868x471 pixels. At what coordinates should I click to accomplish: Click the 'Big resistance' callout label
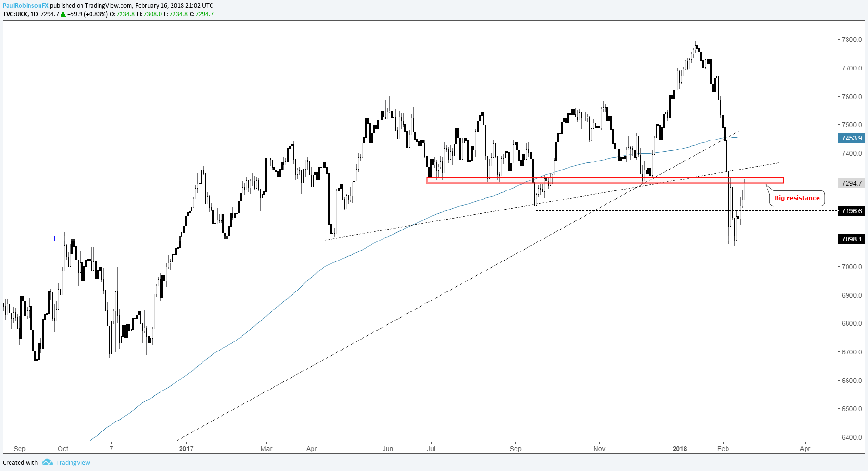(x=797, y=198)
